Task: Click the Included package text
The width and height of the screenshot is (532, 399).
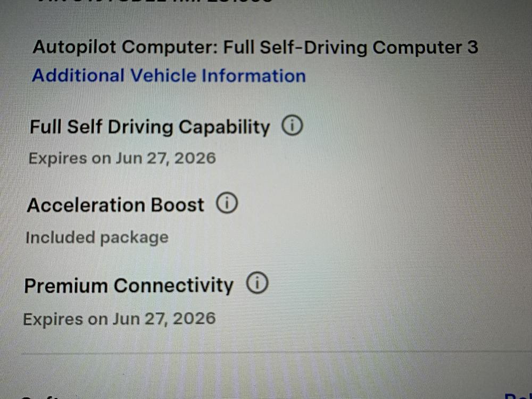Action: 97,237
